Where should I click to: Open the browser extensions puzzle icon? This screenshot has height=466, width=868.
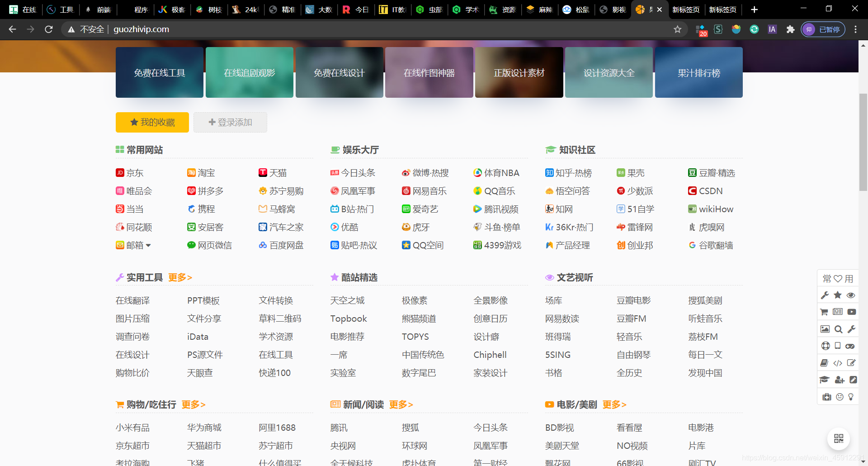click(790, 29)
